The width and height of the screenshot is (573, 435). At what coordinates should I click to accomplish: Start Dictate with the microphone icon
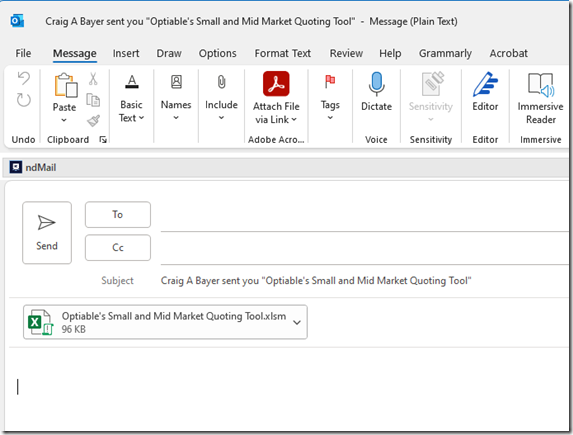click(x=376, y=84)
